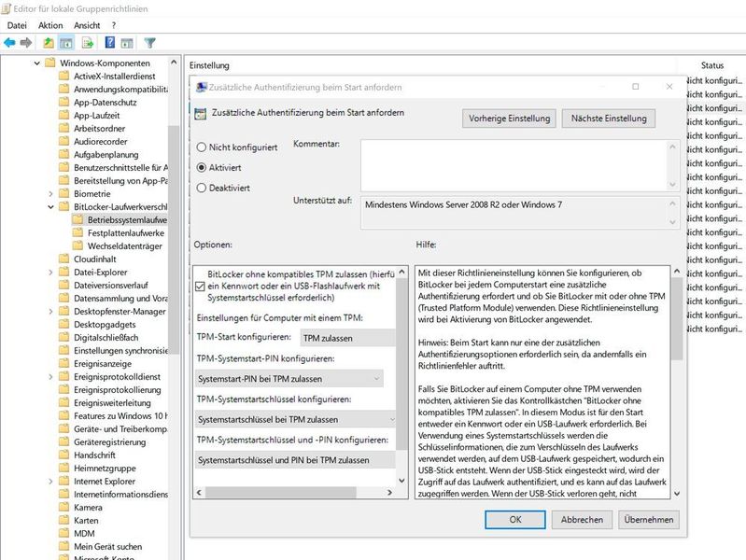746x560 pixels.
Task: Select the Geräteregistrierung tree item
Action: point(109,442)
